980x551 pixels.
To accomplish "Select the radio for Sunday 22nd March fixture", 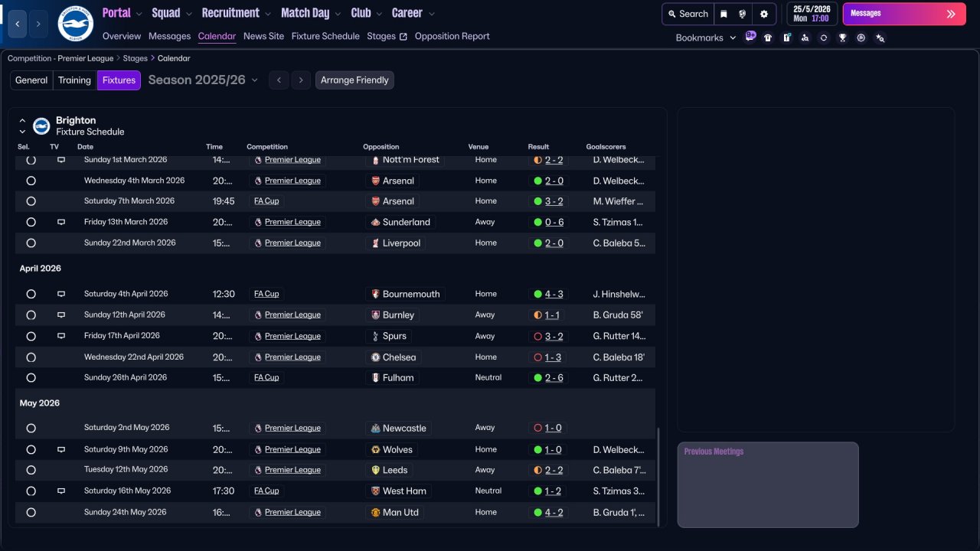I will (x=31, y=243).
